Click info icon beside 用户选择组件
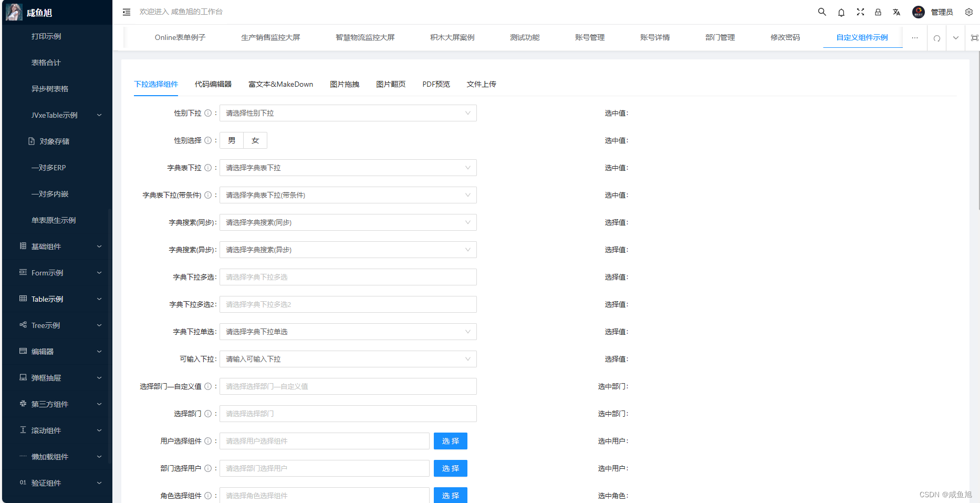Viewport: 980px width, 503px height. click(x=208, y=441)
